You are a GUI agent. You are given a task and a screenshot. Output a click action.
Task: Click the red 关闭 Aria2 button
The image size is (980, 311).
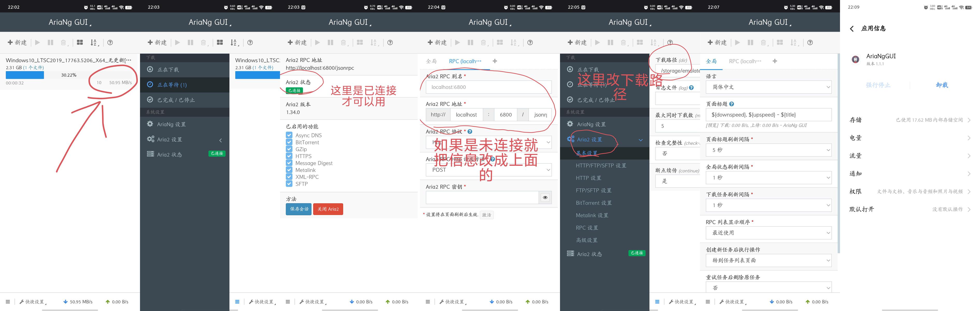[328, 209]
